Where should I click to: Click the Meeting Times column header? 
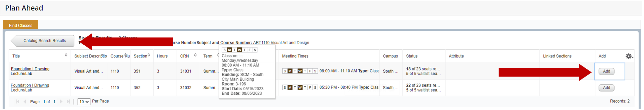295,56
